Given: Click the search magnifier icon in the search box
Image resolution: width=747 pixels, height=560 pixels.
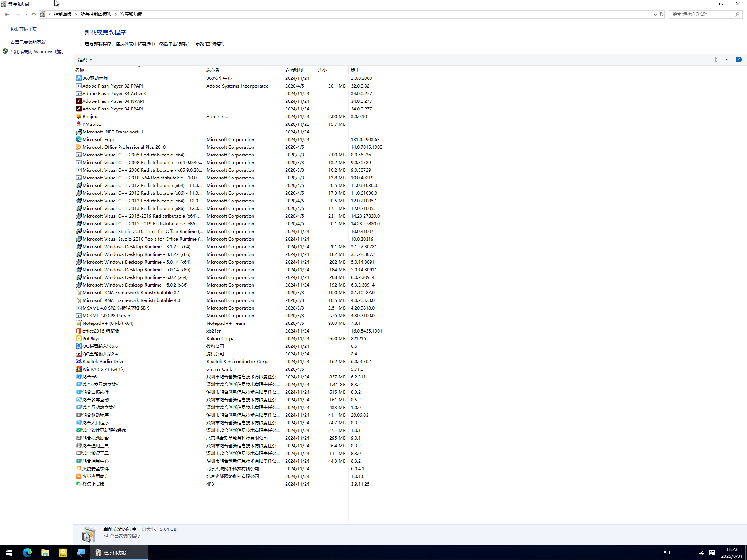Looking at the screenshot, I should (x=737, y=14).
